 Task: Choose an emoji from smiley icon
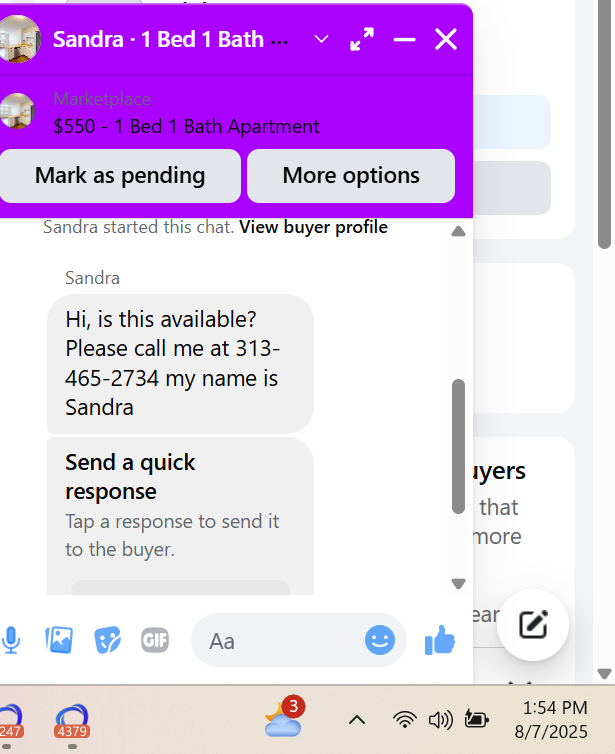tap(379, 640)
